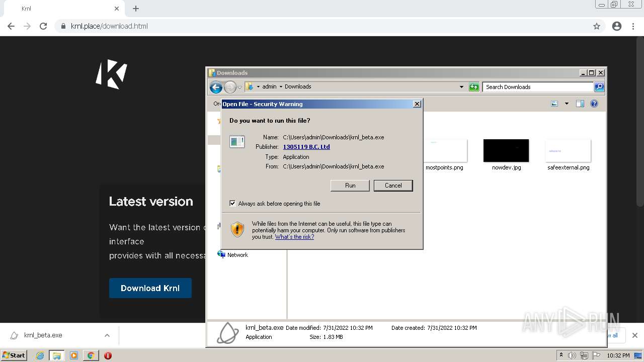Click the network tray icon
Viewport: 644px width, 362px height.
click(x=584, y=355)
